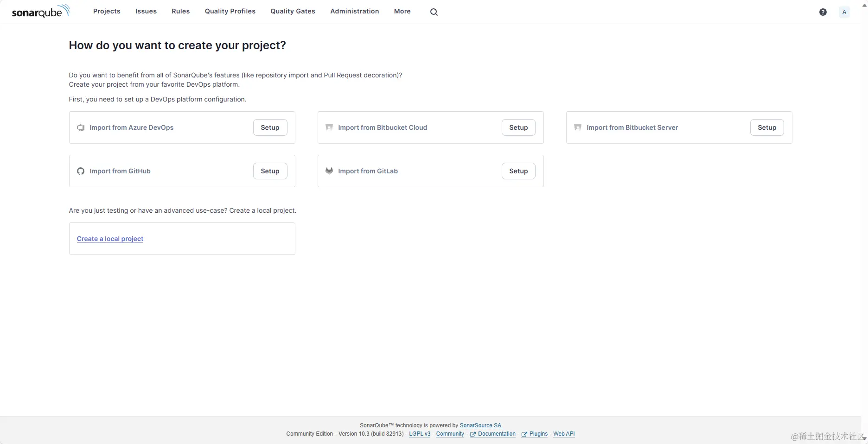Open the Administration section
868x444 pixels.
tap(354, 11)
